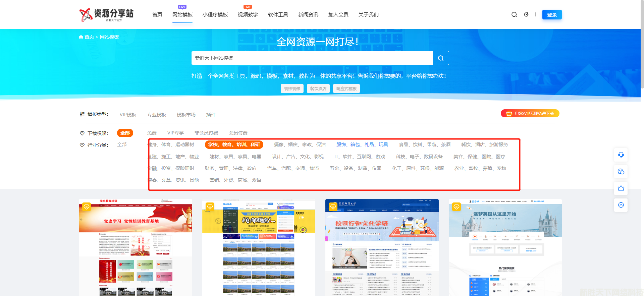The image size is (644, 296).
Task: Open customer service headset icon
Action: point(621,155)
